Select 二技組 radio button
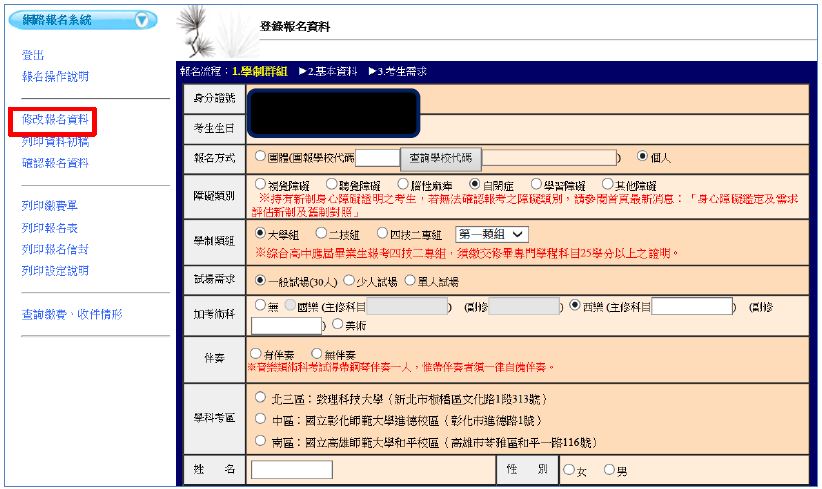 coord(321,233)
